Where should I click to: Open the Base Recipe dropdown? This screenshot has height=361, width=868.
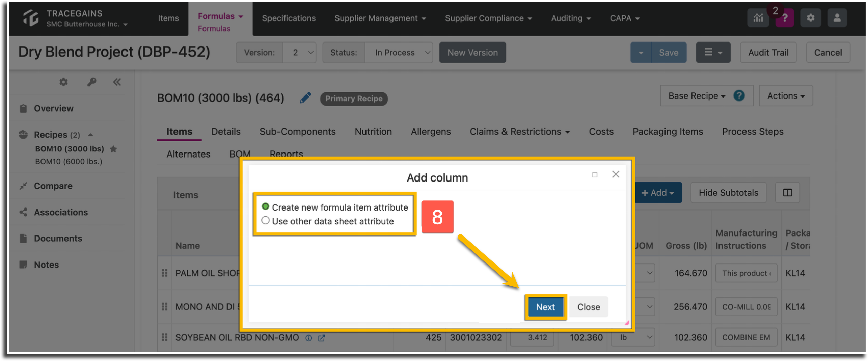[x=696, y=96]
